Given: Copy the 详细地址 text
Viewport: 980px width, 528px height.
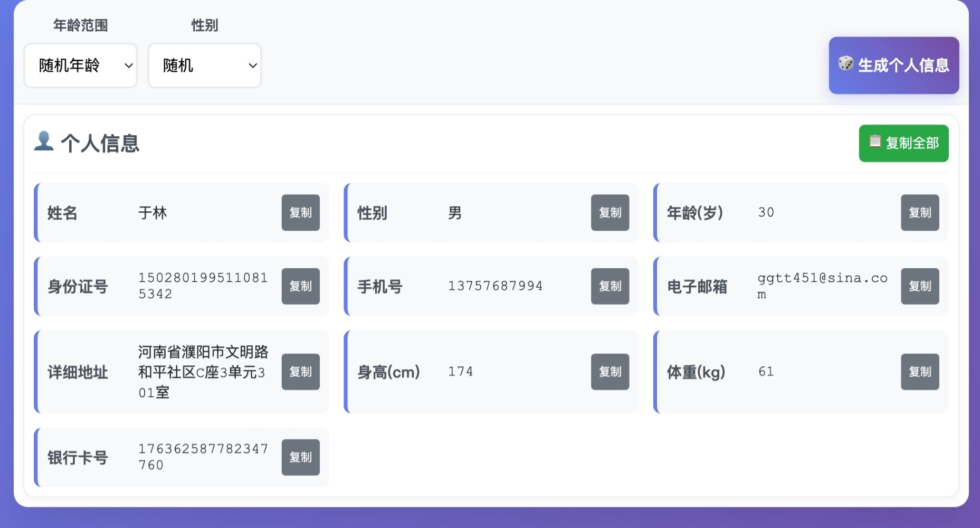Looking at the screenshot, I should [x=300, y=372].
